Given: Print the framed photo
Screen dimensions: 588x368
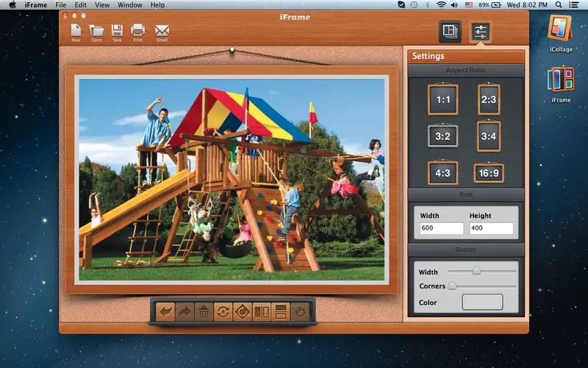Looking at the screenshot, I should coord(137,32).
